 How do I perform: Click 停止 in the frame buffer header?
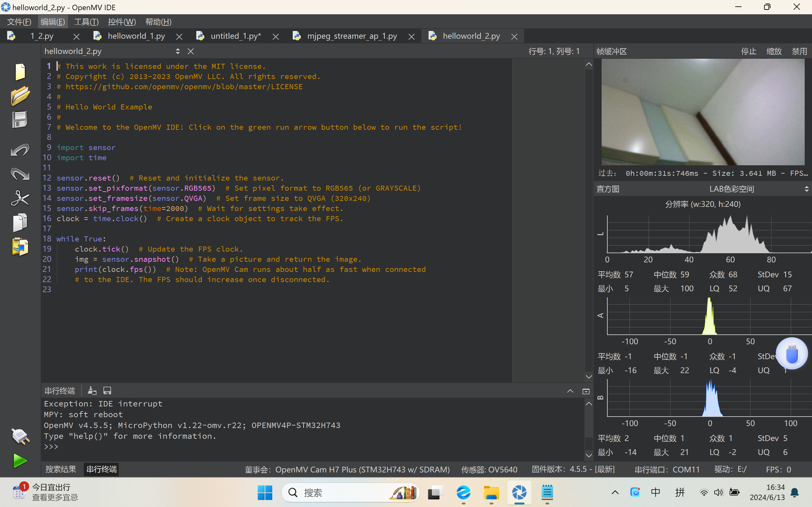748,51
